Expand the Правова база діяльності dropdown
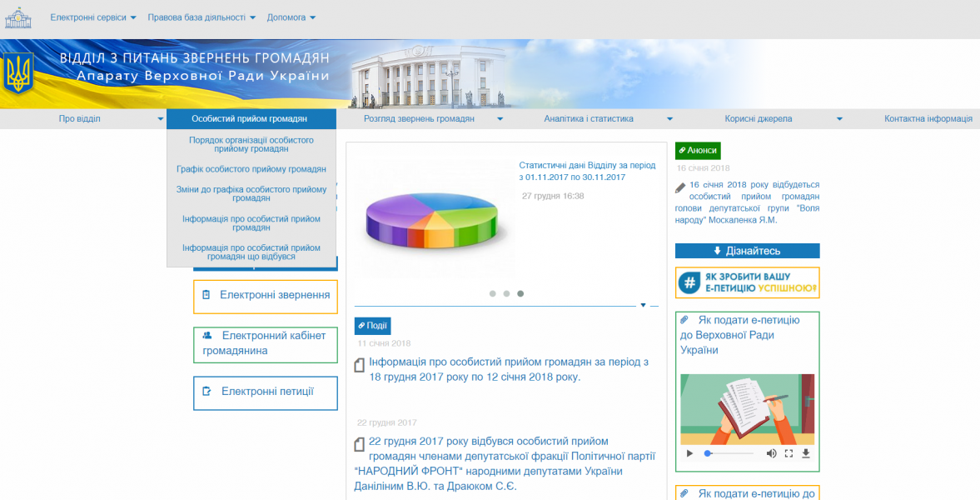Viewport: 980px width, 500px height. pos(201,17)
